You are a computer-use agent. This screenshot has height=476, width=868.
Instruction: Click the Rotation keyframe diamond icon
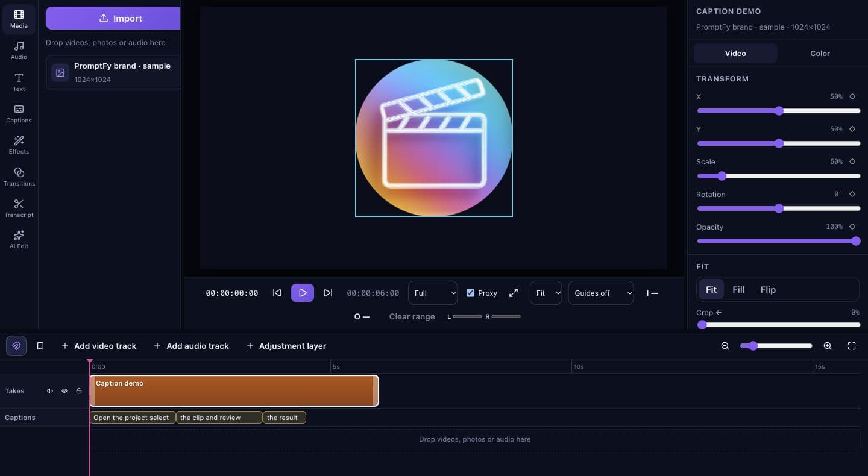pos(852,194)
